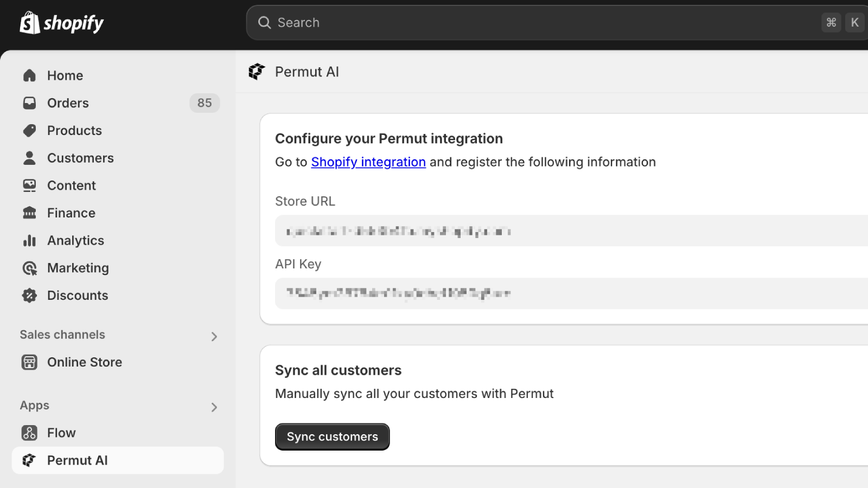868x488 pixels.
Task: Click the Home house icon
Action: [29, 75]
